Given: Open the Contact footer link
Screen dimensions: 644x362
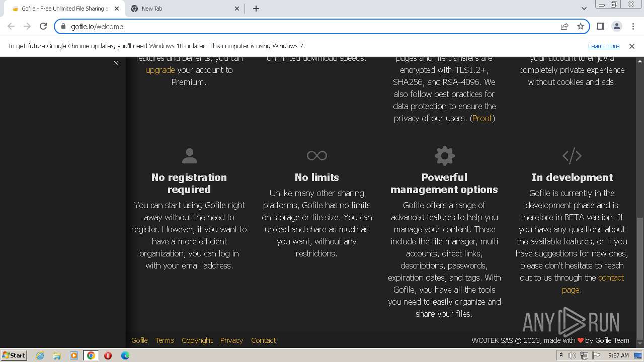Looking at the screenshot, I should pos(264,340).
